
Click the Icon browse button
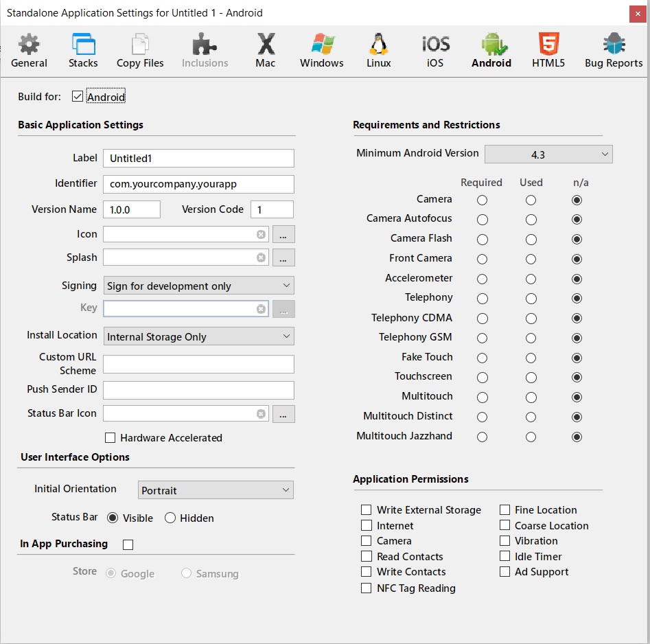pos(283,235)
